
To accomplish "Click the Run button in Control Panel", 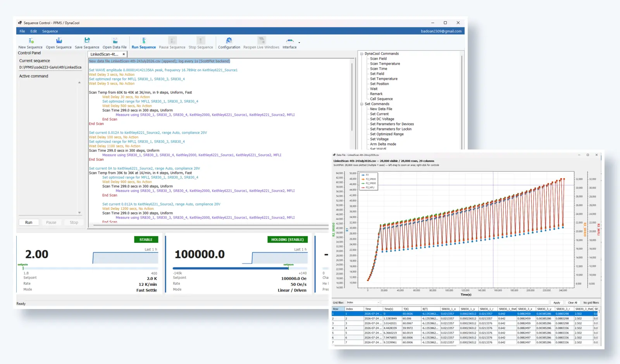I will tap(29, 223).
